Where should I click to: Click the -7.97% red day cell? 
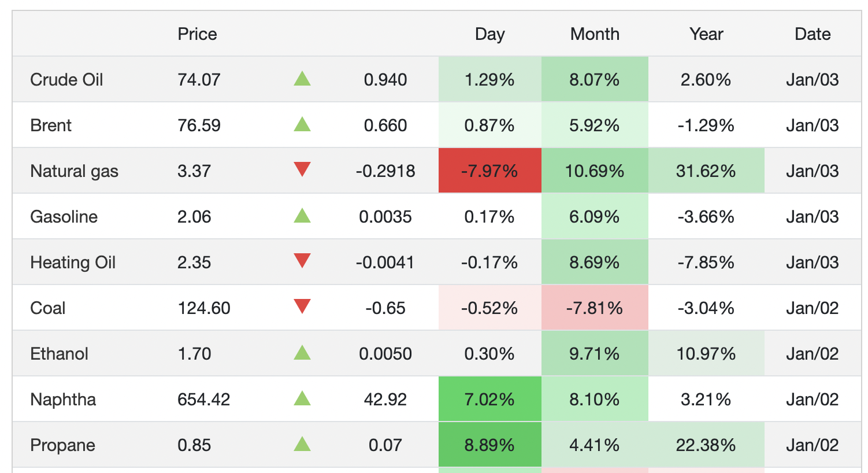coord(489,171)
